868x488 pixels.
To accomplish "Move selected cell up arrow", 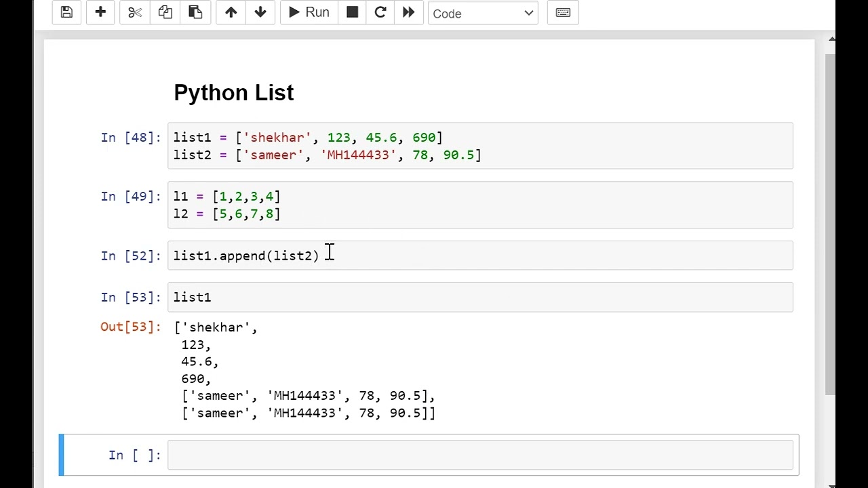I will pos(231,12).
